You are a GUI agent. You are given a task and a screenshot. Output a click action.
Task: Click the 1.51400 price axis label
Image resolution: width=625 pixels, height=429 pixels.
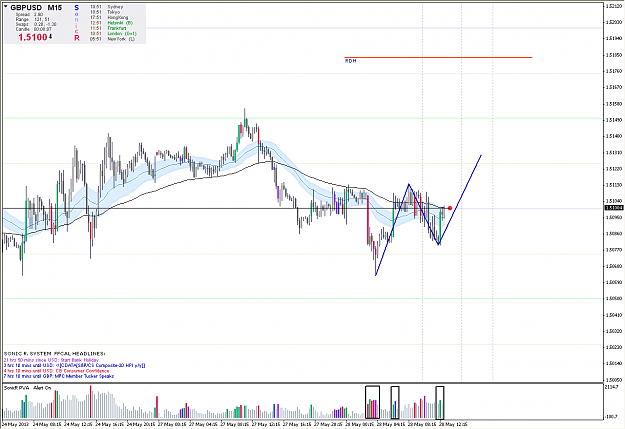[x=614, y=136]
